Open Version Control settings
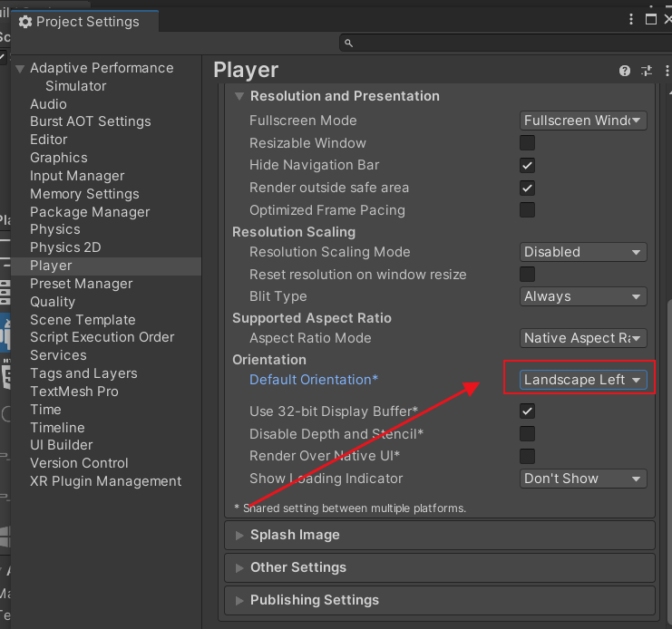This screenshot has height=629, width=672. [x=79, y=463]
